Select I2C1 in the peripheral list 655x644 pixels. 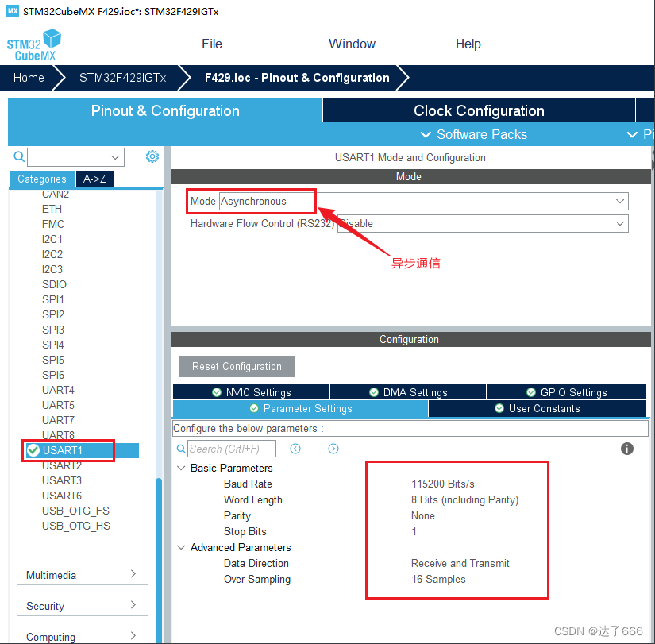[52, 239]
